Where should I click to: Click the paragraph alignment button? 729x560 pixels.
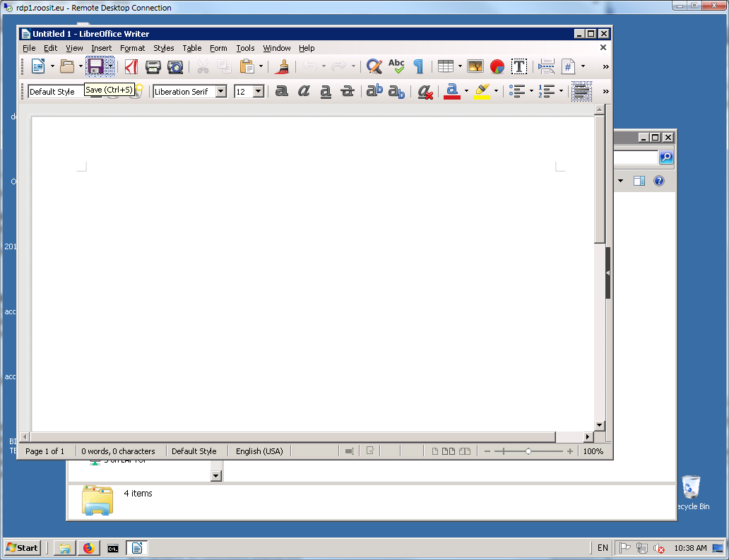tap(581, 91)
